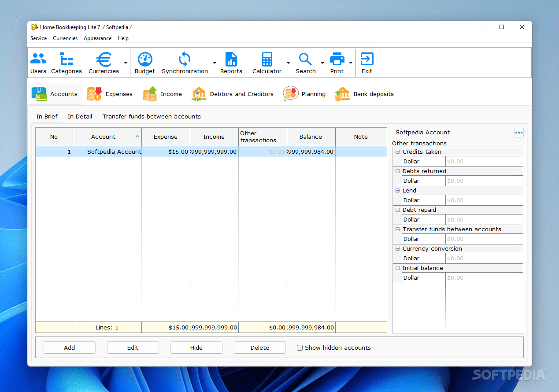This screenshot has height=392, width=559.
Task: Open Transfer funds between accounts tab
Action: tap(152, 116)
